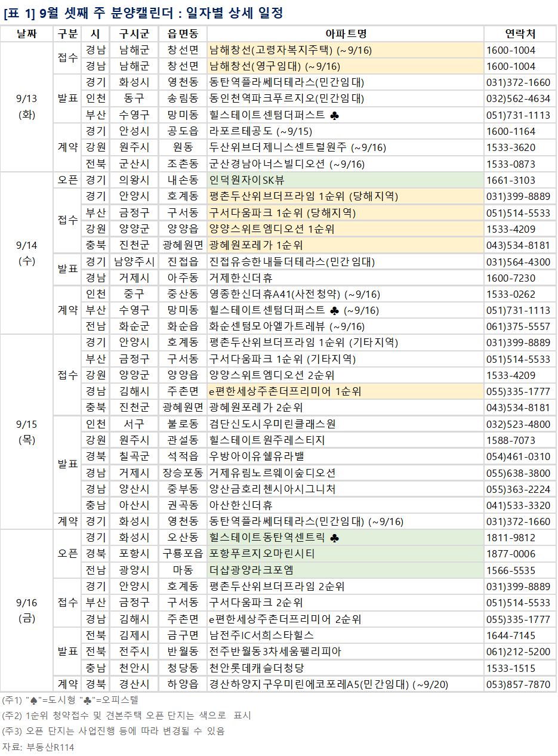Click the '날짜' column header
This screenshot has height=756, width=558.
point(27,34)
